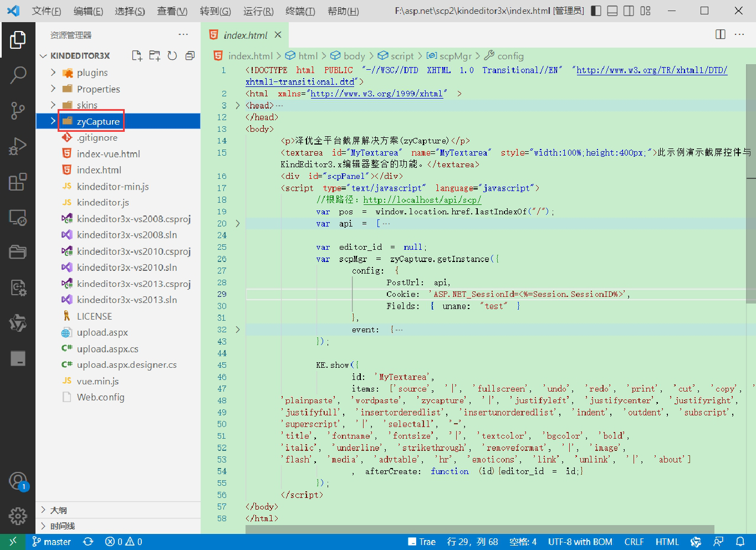Open the Manage settings gear
The width and height of the screenshot is (756, 550).
click(x=18, y=516)
